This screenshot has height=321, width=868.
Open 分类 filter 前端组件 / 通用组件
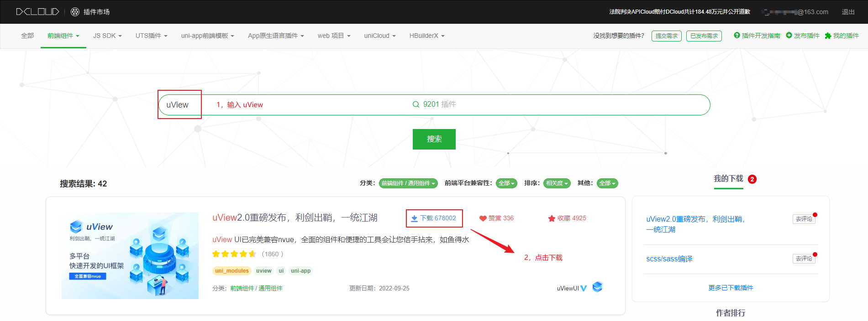click(408, 183)
